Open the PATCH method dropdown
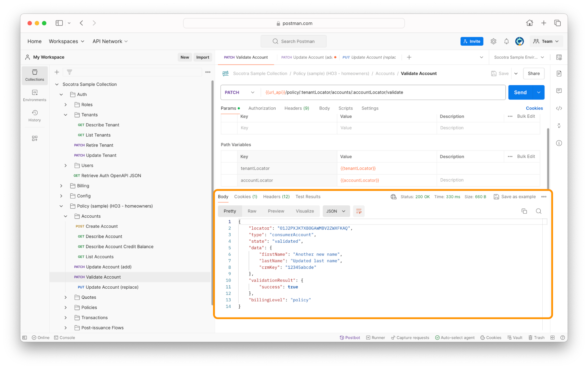 [239, 92]
